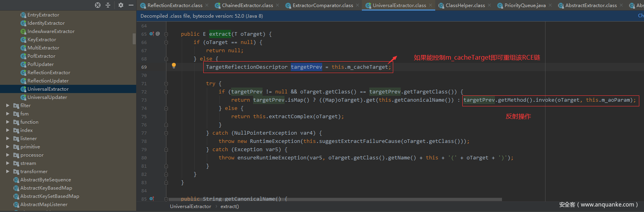Click the IndexAwareExtractor interface icon
This screenshot has height=212, width=644.
(x=23, y=31)
